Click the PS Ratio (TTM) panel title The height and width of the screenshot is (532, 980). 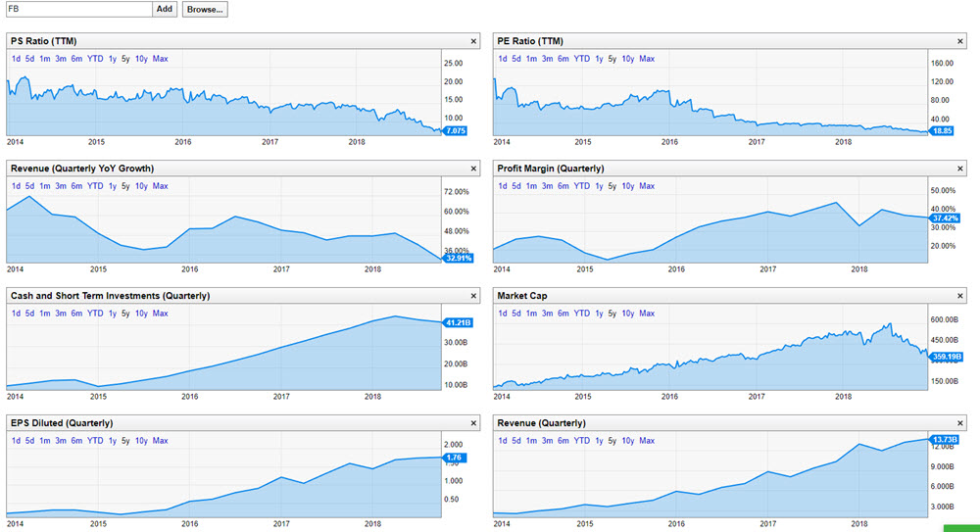44,41
